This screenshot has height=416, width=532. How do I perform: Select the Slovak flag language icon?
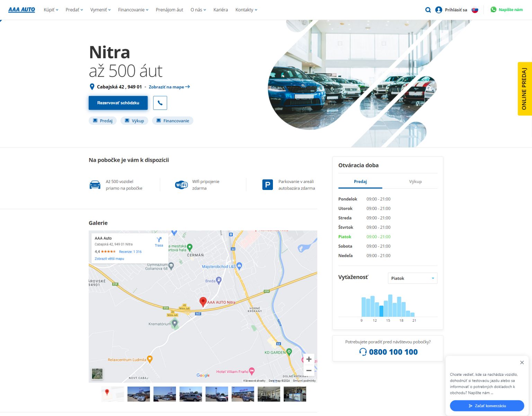click(x=475, y=10)
